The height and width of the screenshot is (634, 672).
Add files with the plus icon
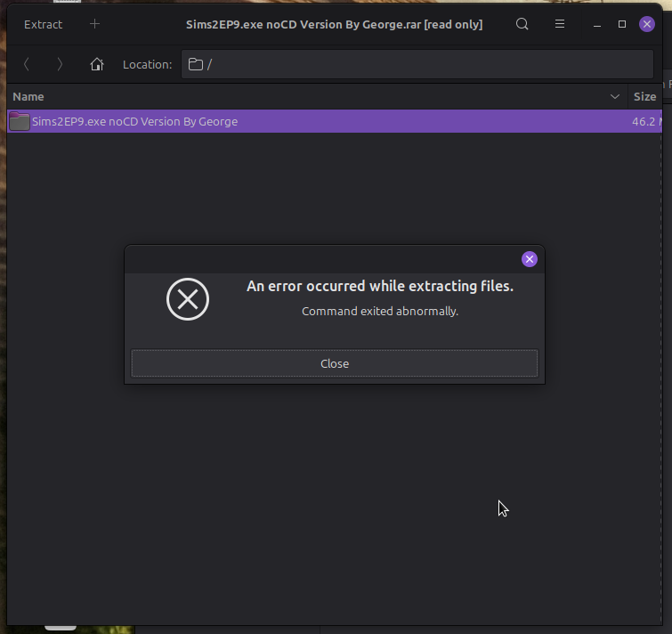point(94,24)
